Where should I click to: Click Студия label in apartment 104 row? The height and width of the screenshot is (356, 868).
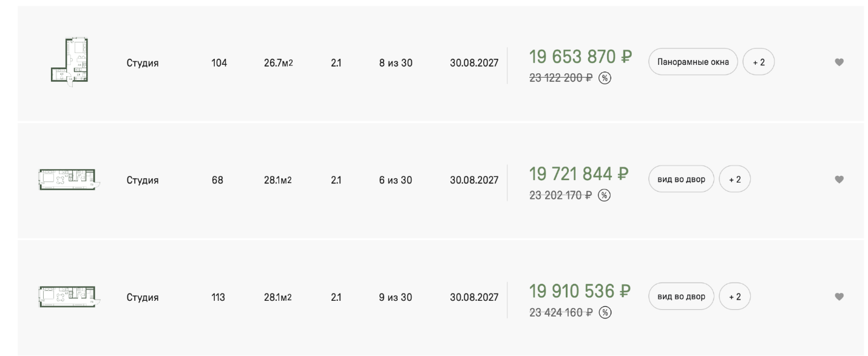pos(143,62)
